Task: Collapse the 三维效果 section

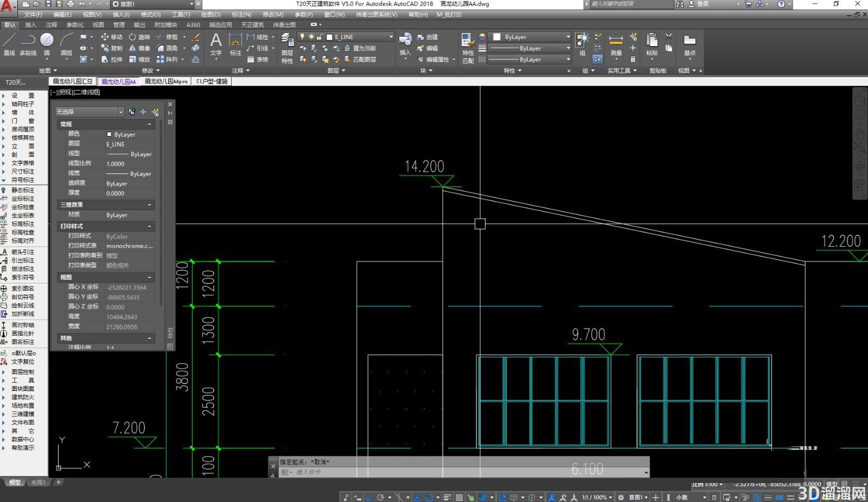Action: [150, 205]
